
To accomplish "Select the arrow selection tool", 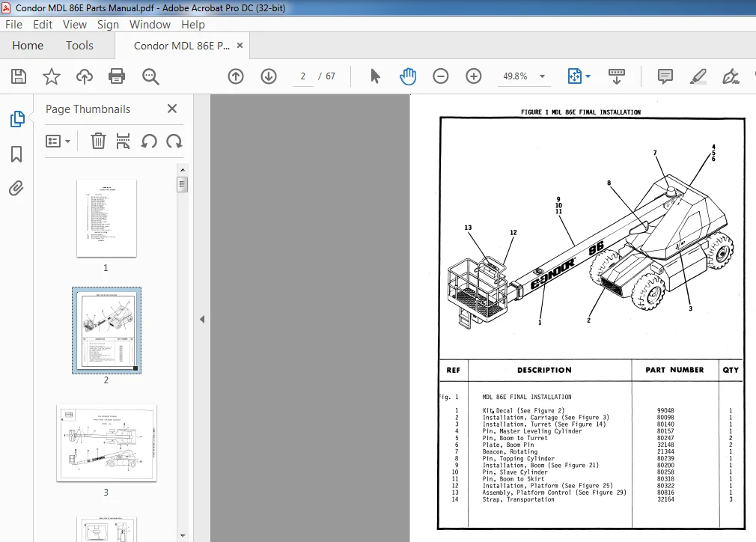I will coord(375,76).
